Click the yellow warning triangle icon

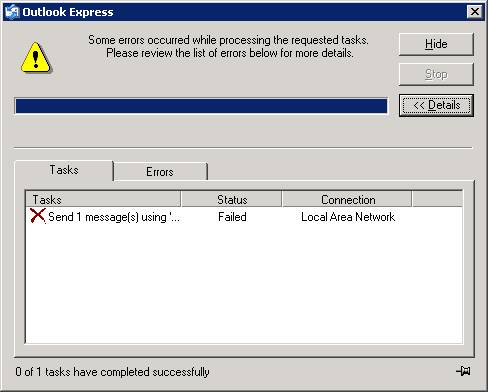[36, 57]
